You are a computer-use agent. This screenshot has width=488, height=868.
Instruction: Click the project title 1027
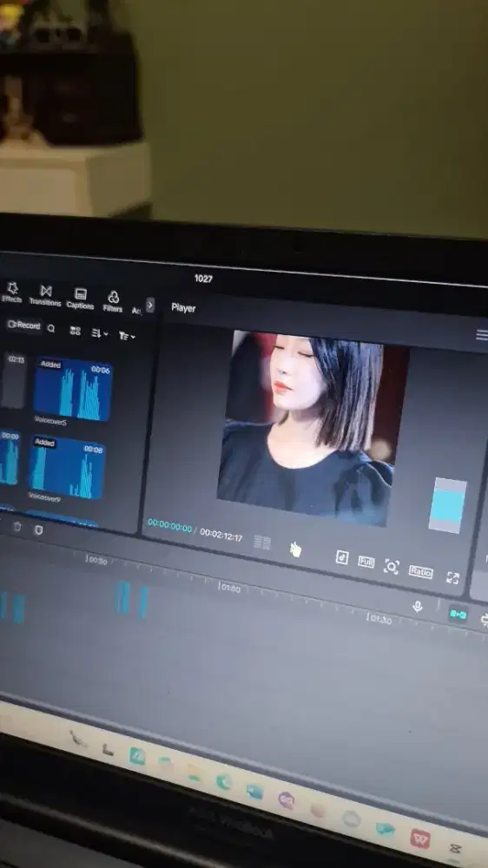pyautogui.click(x=203, y=279)
